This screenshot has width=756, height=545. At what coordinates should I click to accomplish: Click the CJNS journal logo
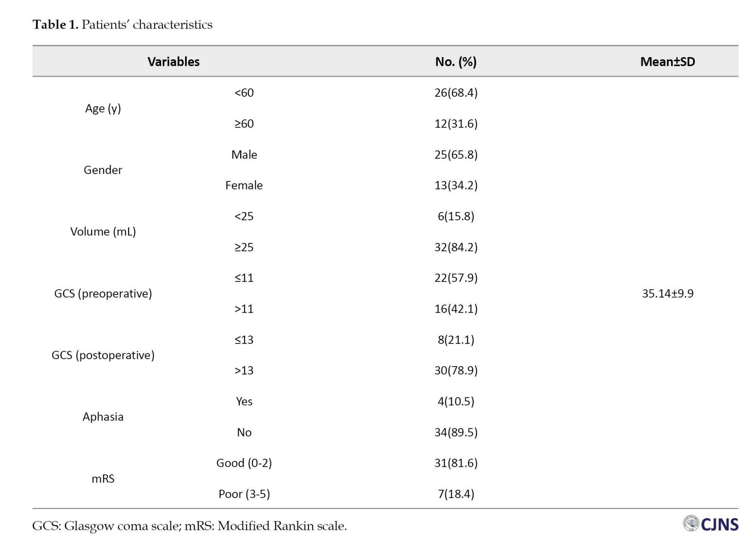[711, 524]
